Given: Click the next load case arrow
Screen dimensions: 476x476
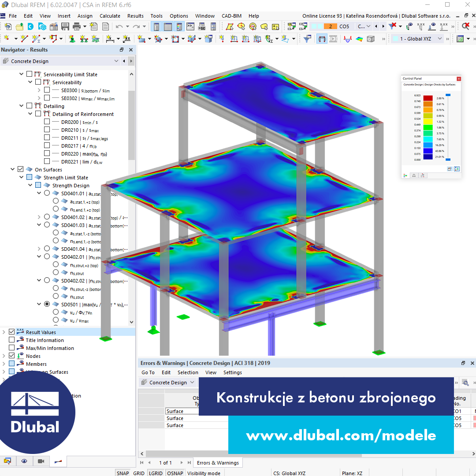Looking at the screenshot, I should click(383, 26).
